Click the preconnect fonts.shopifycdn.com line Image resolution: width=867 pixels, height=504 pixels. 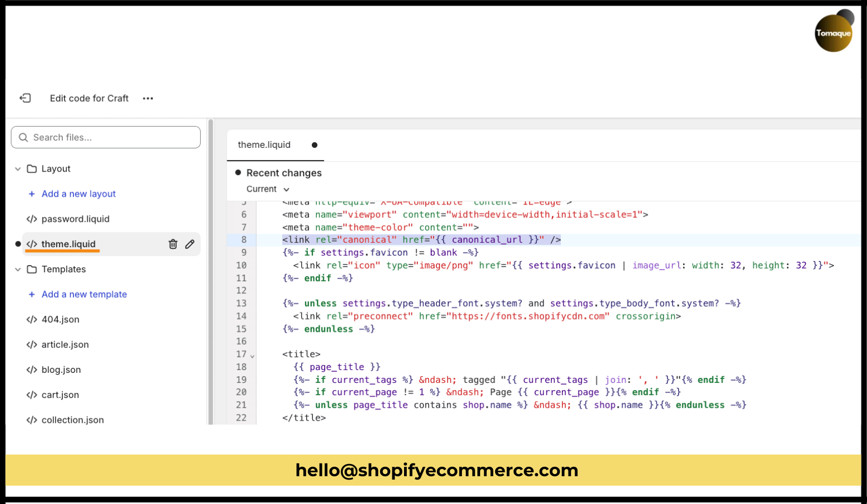(487, 316)
